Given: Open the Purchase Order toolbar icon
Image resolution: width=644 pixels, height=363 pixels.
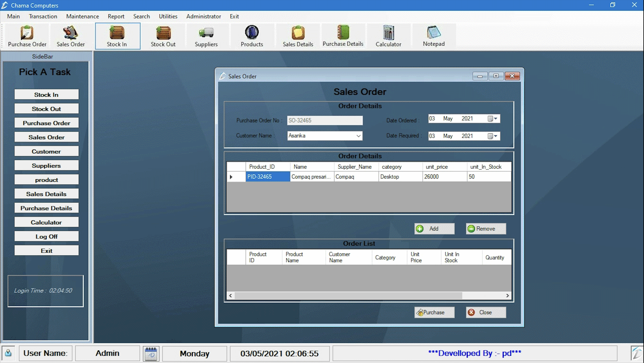Looking at the screenshot, I should pos(27,36).
